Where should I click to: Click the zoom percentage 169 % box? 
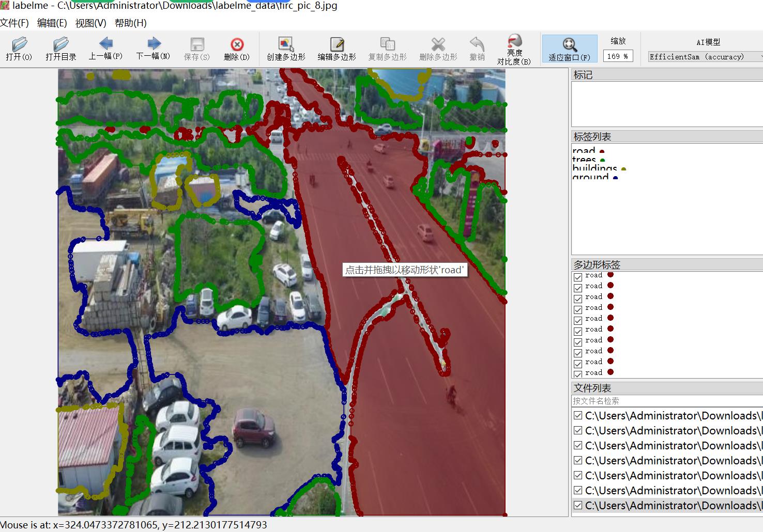(x=618, y=56)
